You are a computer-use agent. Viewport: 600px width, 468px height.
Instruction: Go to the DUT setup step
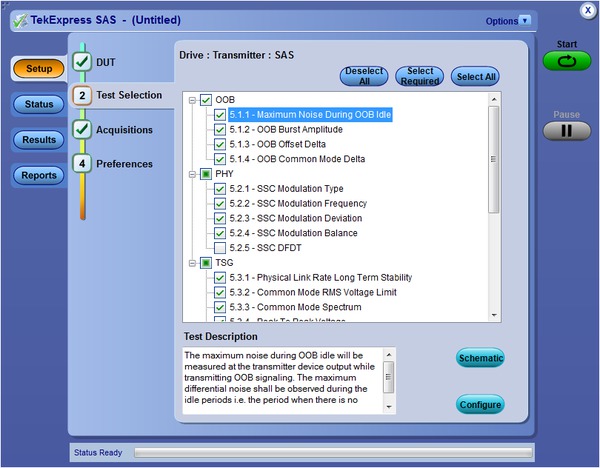click(x=106, y=62)
